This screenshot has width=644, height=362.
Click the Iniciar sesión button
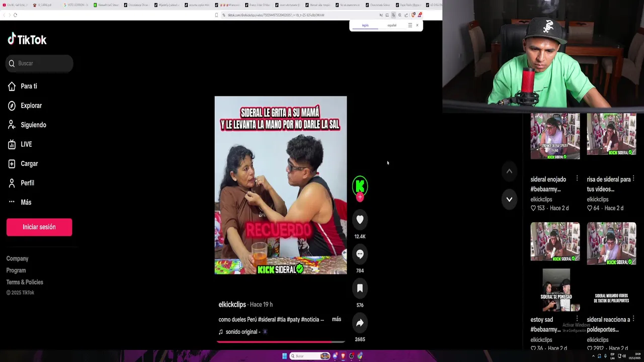coord(39,227)
